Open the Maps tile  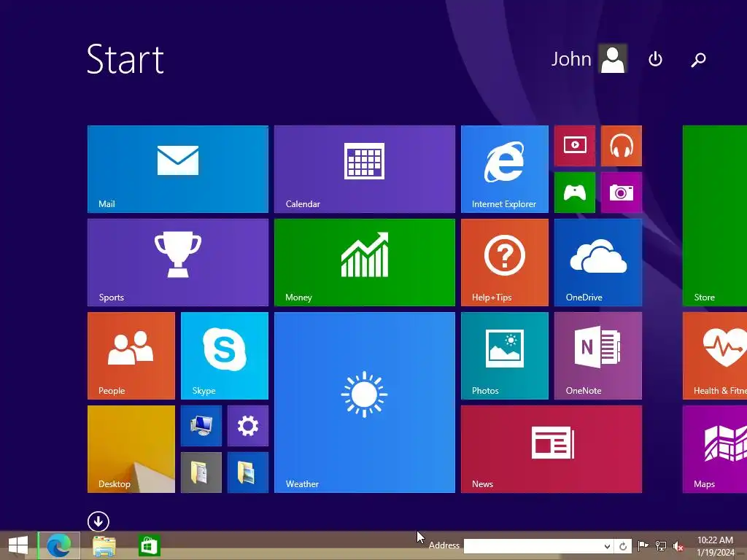pos(715,449)
